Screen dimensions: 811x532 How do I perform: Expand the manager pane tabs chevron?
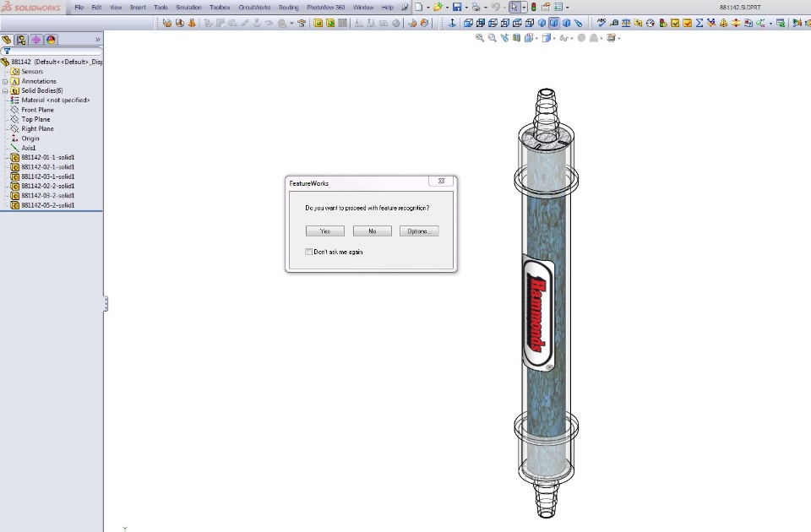pos(98,40)
